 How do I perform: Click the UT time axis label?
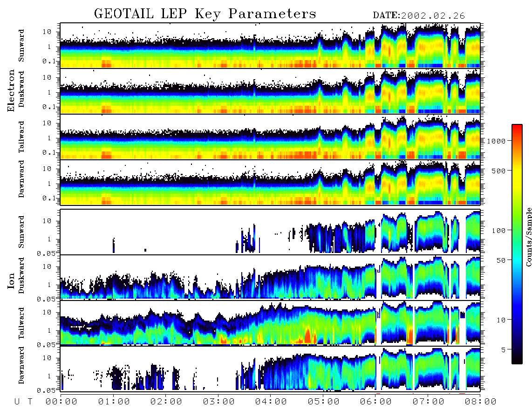23,402
